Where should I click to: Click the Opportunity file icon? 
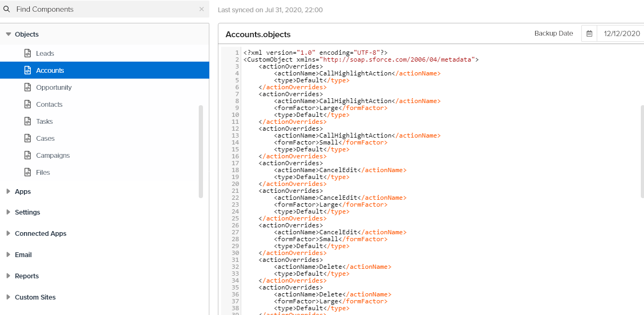[x=28, y=87]
